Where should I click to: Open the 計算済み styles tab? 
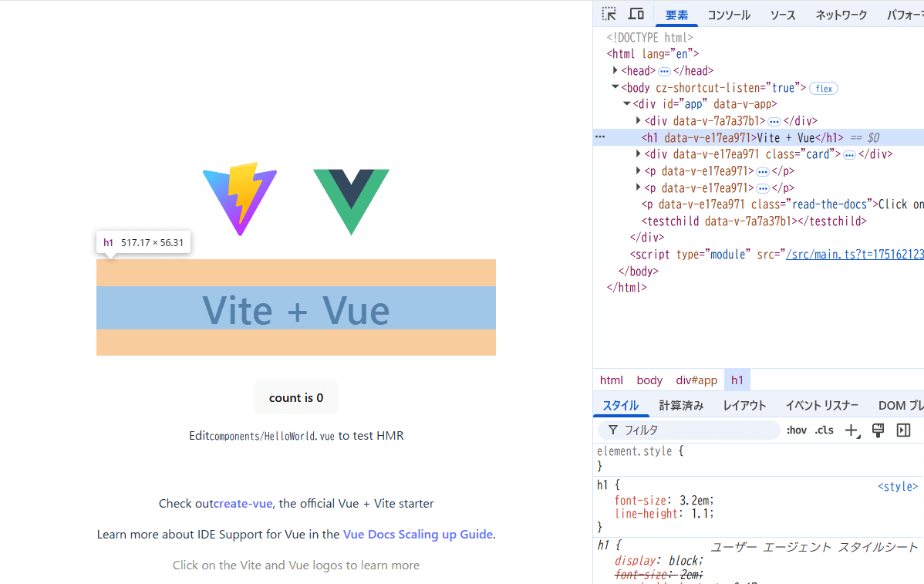681,406
